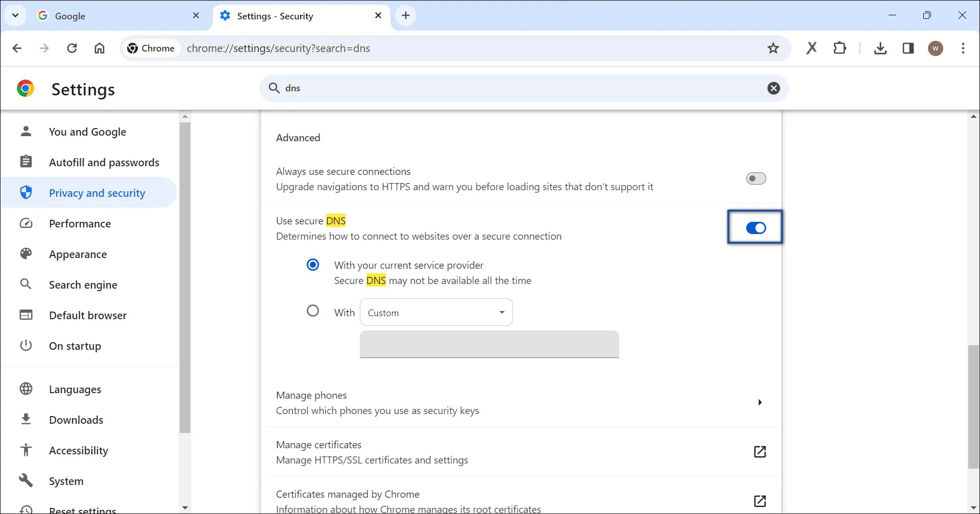Clear the dns search query
Screen dimensions: 980x514
774,88
